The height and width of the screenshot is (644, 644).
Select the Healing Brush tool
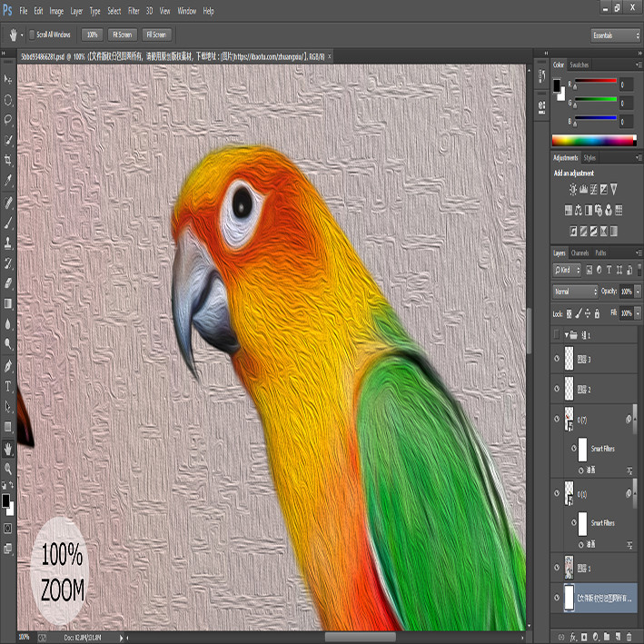tap(8, 202)
